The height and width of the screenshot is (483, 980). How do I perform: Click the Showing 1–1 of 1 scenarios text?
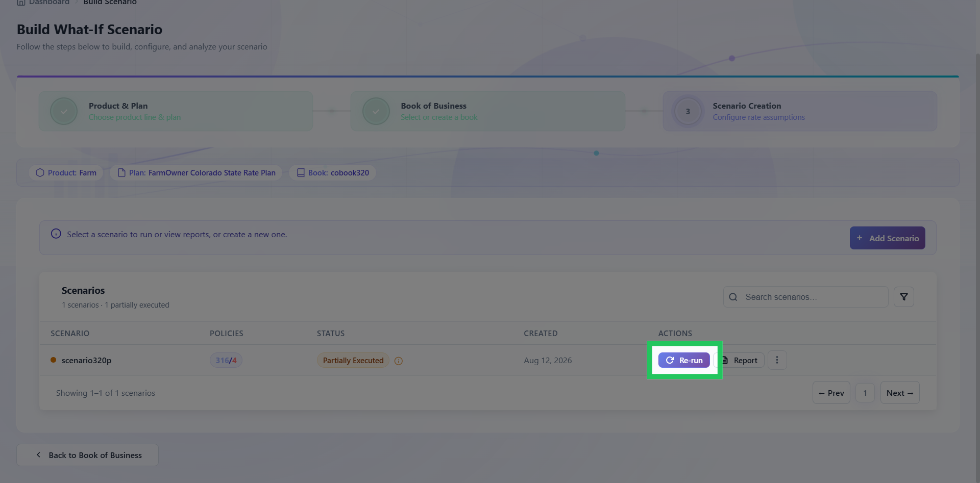pos(106,393)
